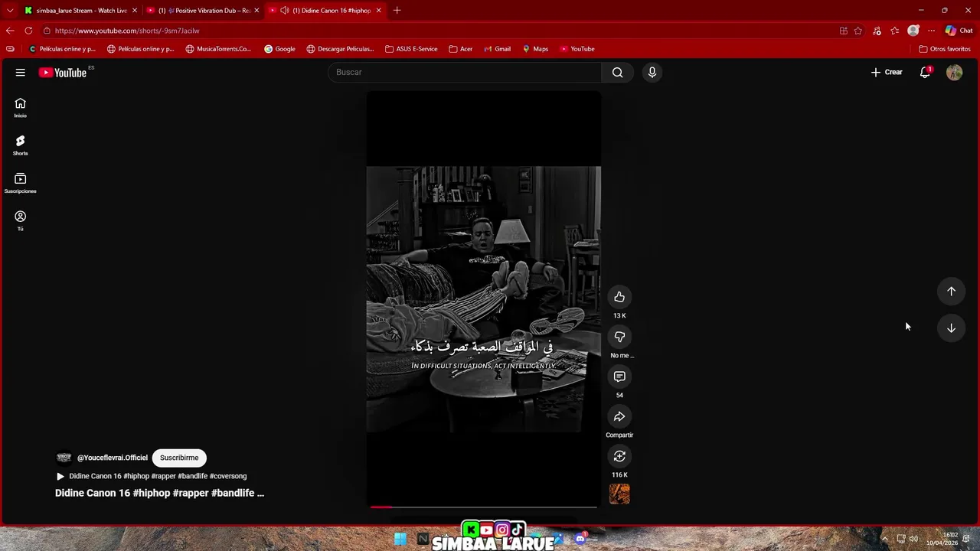Open the Maps bookmark
The height and width of the screenshot is (551, 980).
pos(535,49)
